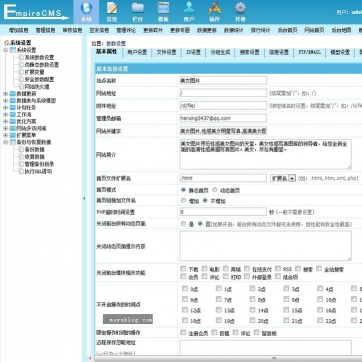Image resolution: width=362 pixels, height=362 pixels.
Task: Select the 动态首页 radio button
Action: [x=215, y=190]
